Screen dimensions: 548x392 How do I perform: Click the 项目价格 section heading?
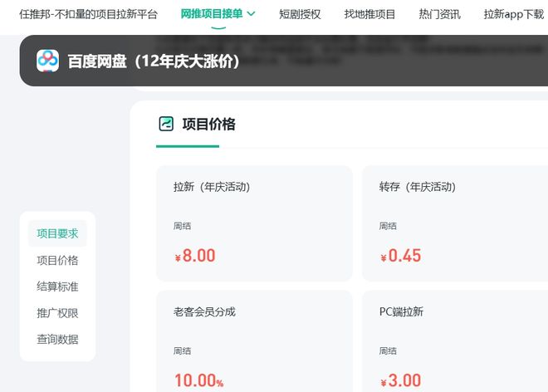208,124
